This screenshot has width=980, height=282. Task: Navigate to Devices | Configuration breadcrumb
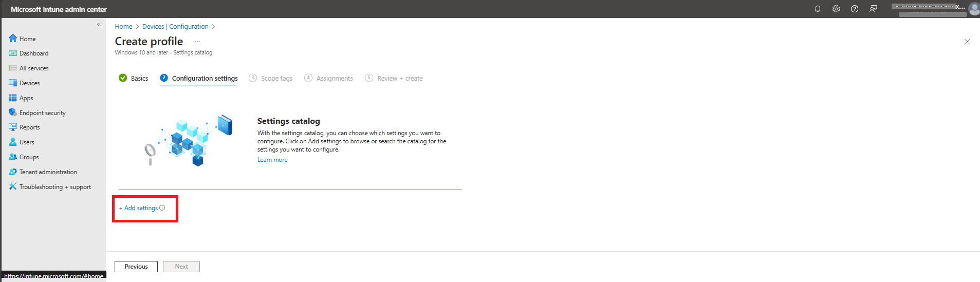pos(175,27)
